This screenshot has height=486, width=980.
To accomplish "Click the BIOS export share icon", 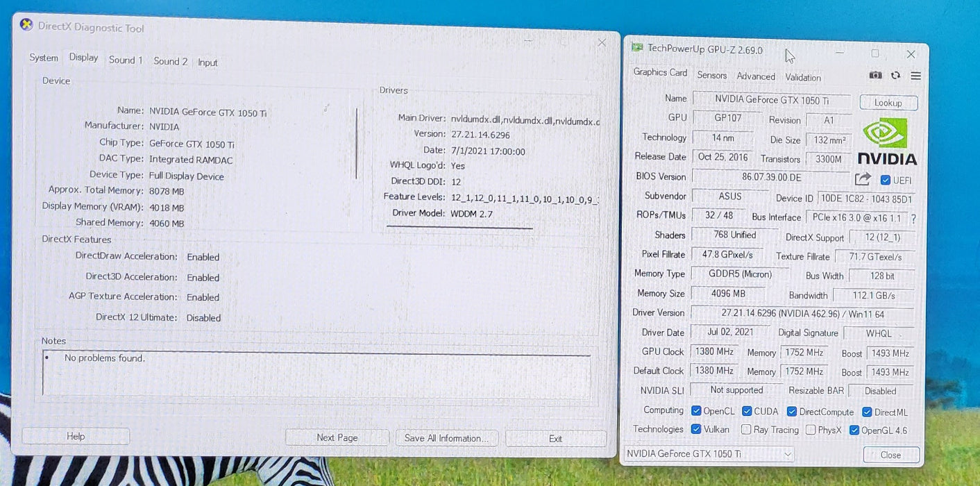I will click(x=862, y=180).
